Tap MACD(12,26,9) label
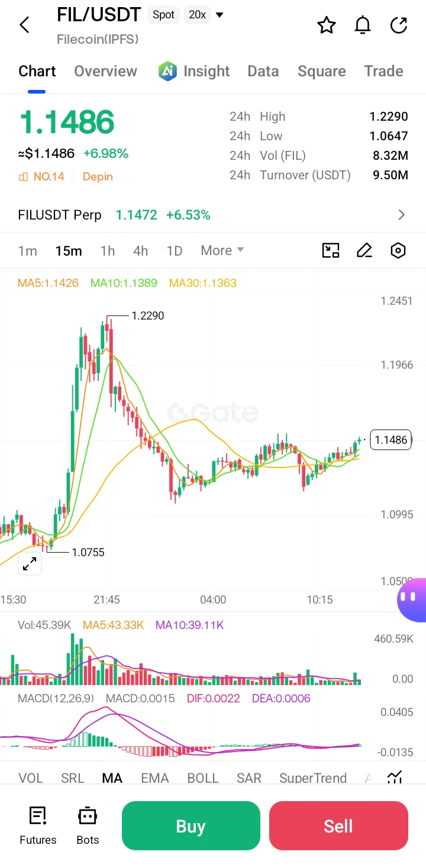 click(x=56, y=699)
